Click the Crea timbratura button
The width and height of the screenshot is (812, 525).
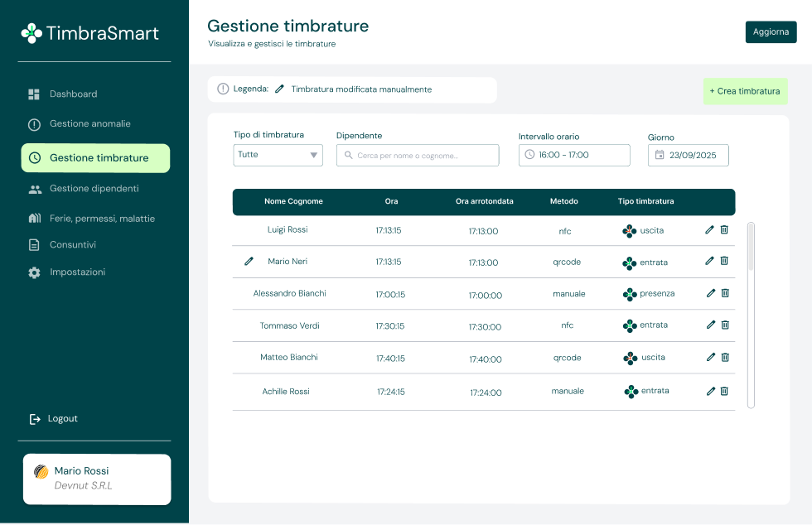pos(745,91)
